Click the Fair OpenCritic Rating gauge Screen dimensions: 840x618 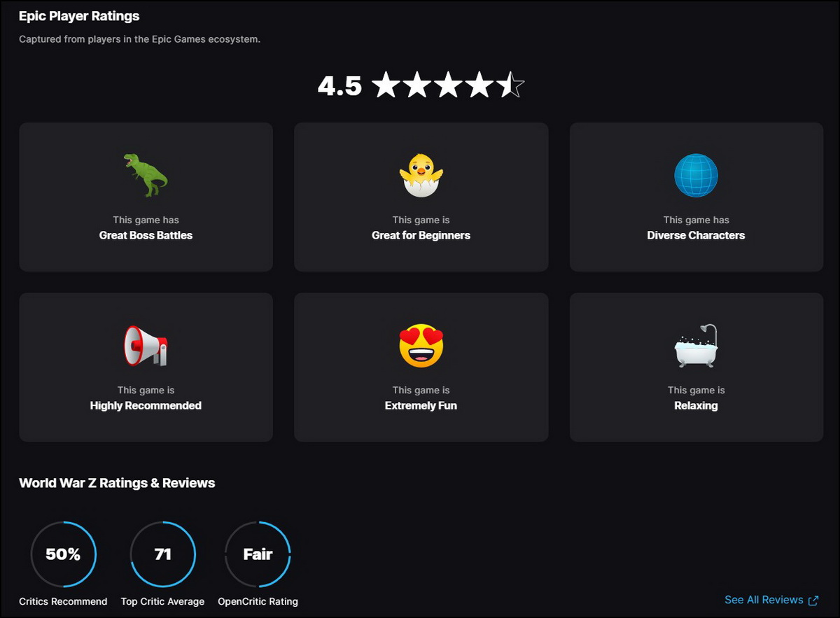(x=258, y=554)
